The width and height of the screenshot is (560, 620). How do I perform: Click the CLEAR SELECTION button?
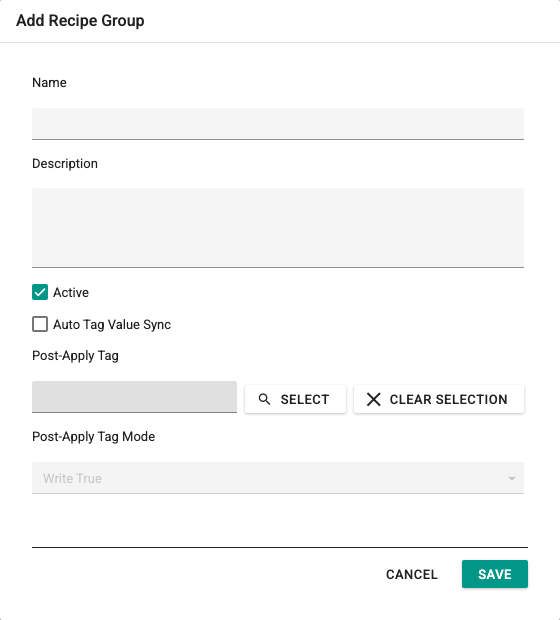click(x=439, y=399)
